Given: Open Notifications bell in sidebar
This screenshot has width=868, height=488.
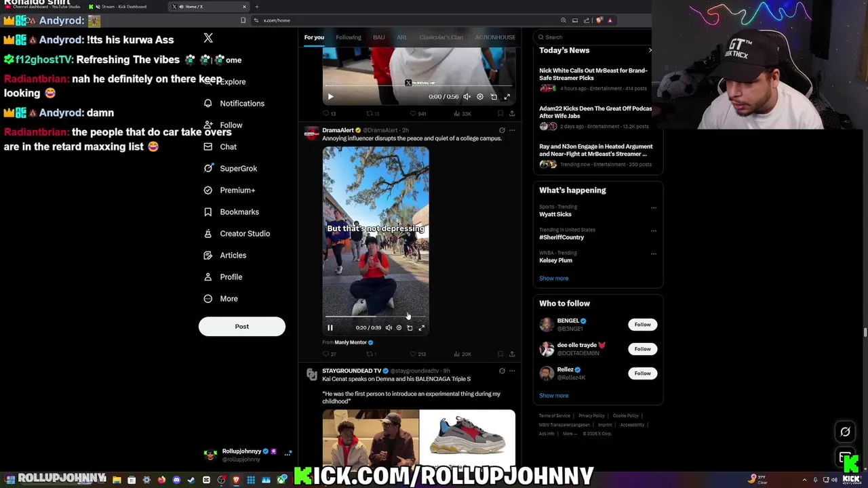Looking at the screenshot, I should tap(235, 103).
